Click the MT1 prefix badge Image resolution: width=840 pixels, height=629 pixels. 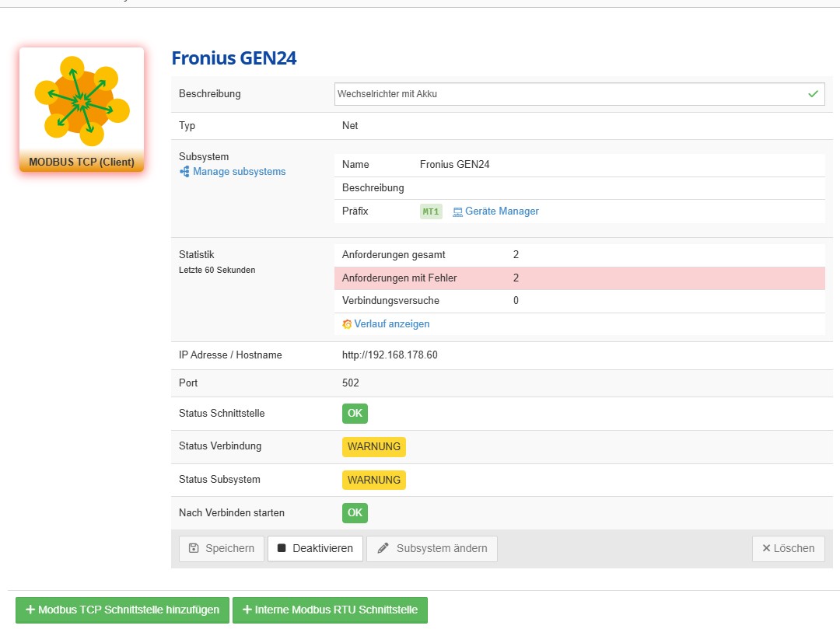[431, 211]
